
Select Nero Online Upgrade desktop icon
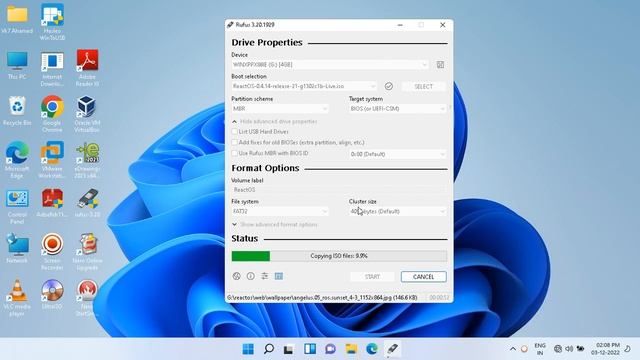pyautogui.click(x=87, y=252)
